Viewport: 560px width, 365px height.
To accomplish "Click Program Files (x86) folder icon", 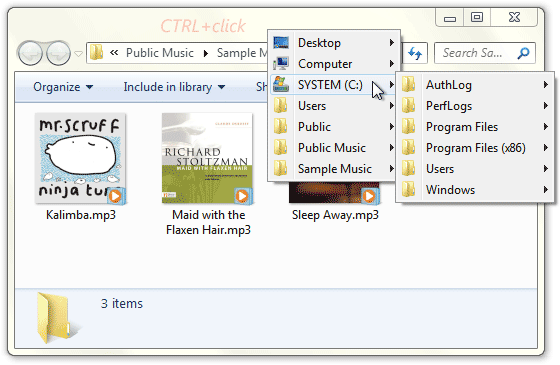I will click(409, 148).
